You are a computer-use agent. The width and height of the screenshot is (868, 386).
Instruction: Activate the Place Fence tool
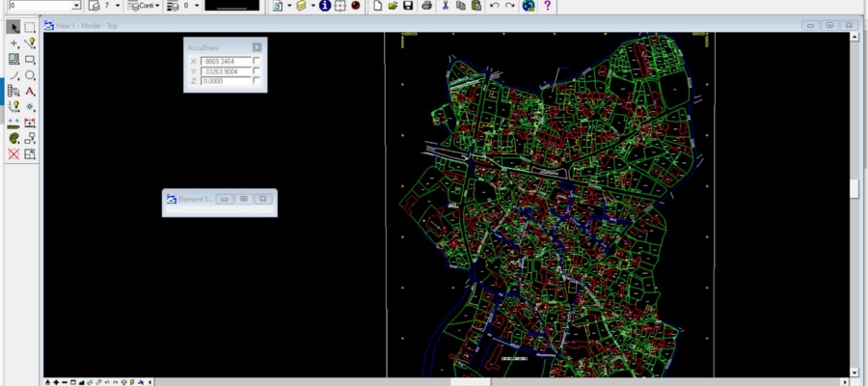click(x=30, y=27)
